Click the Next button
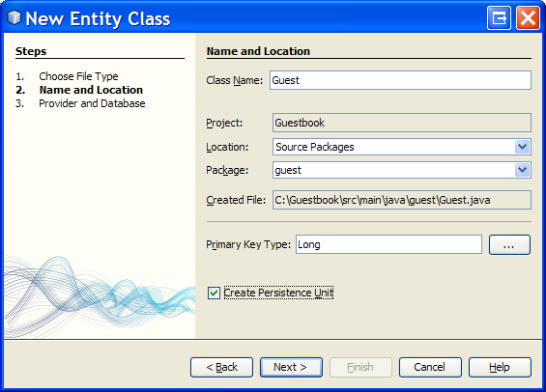The height and width of the screenshot is (392, 546). click(x=291, y=367)
